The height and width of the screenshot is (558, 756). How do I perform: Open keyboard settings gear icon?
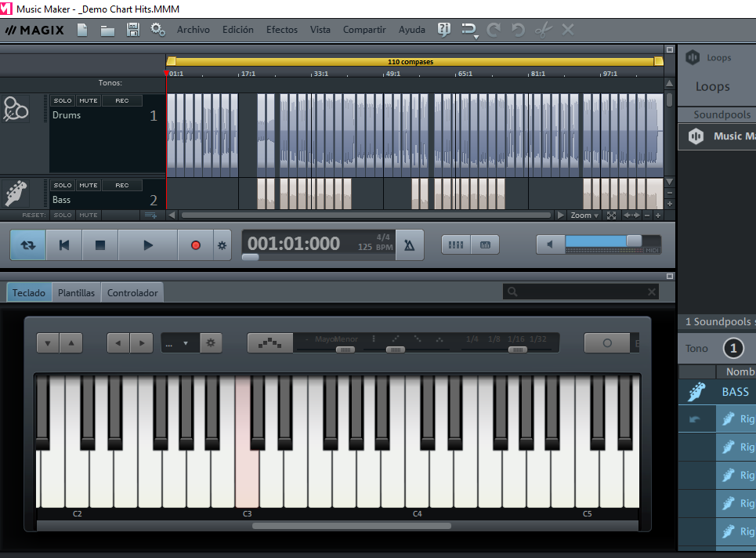[211, 343]
